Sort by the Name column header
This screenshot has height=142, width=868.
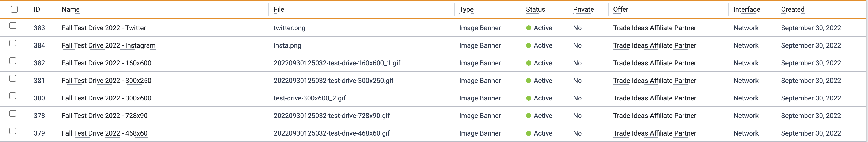pyautogui.click(x=70, y=9)
